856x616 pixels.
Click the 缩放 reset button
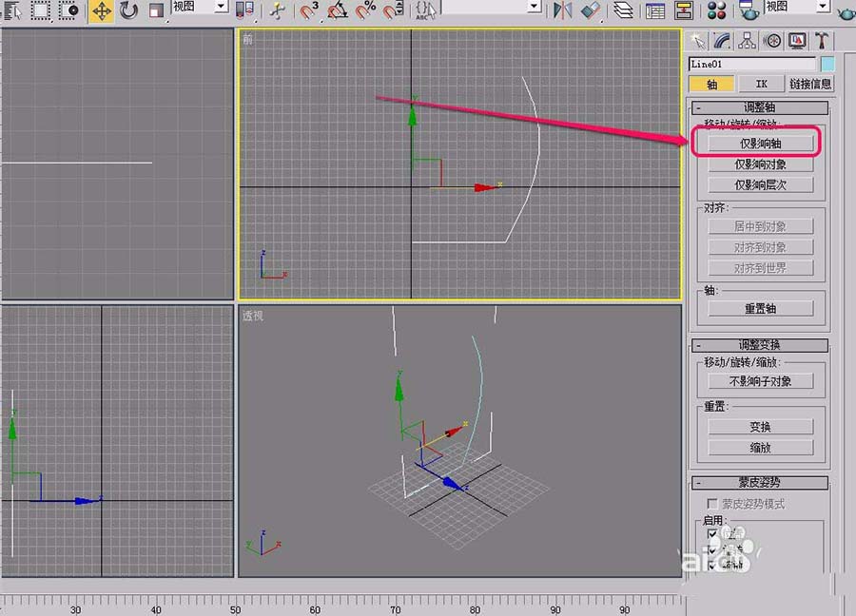tap(761, 448)
